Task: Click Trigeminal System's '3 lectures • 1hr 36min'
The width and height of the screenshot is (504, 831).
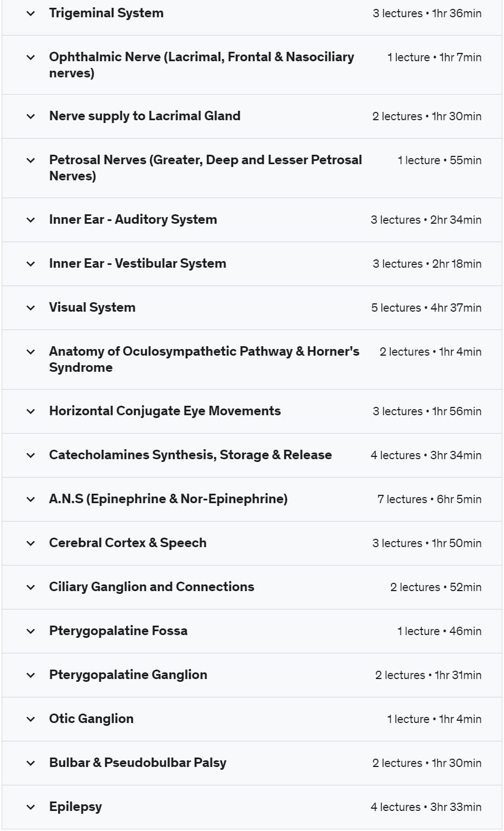Action: (x=427, y=13)
